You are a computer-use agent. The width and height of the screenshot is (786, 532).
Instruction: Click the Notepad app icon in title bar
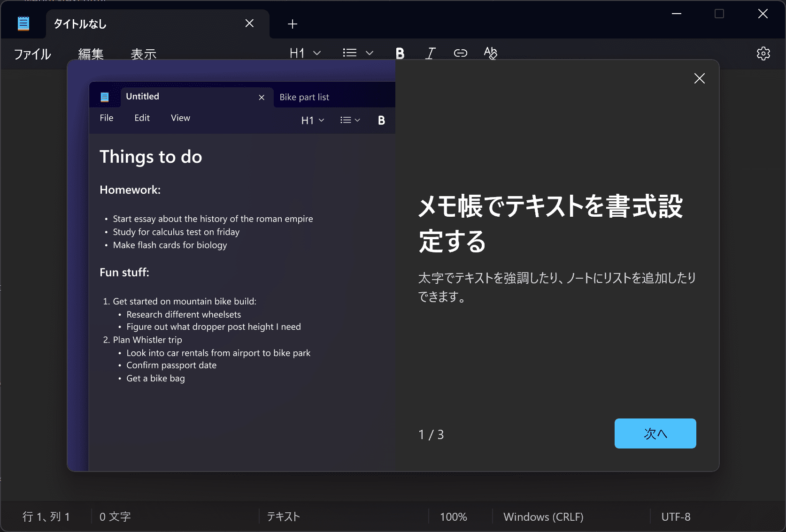pyautogui.click(x=23, y=23)
